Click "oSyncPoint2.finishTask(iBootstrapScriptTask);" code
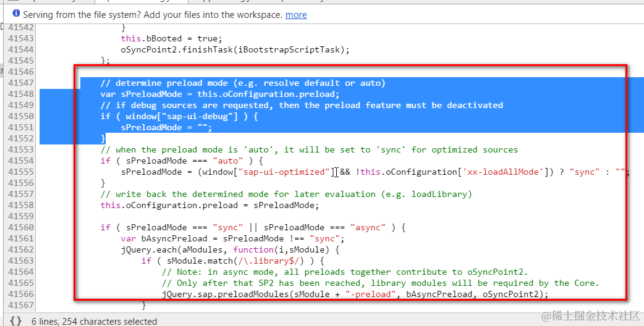 (x=235, y=49)
